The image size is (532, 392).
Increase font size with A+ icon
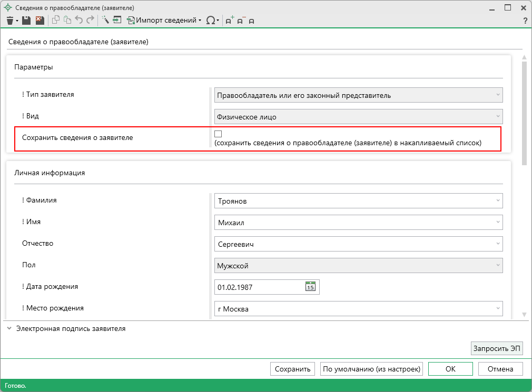point(230,21)
